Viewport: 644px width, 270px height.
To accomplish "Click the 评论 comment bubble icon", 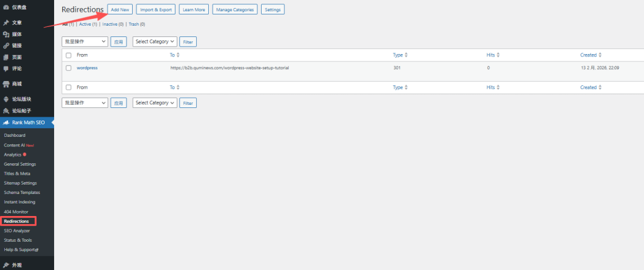I will tap(6, 68).
